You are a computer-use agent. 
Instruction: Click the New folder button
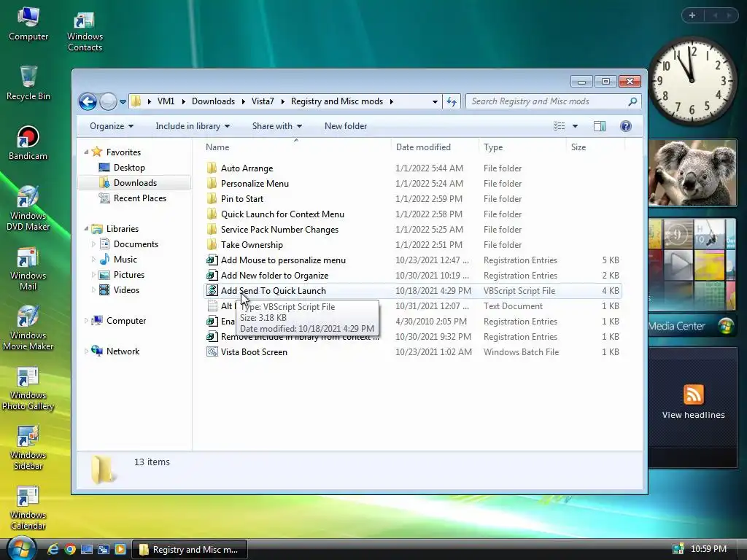coord(345,126)
